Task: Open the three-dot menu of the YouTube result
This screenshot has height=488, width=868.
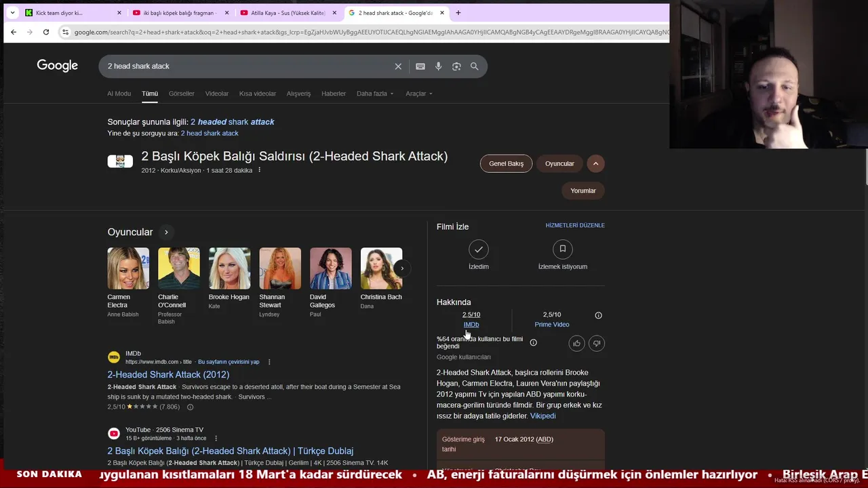Action: tap(216, 439)
